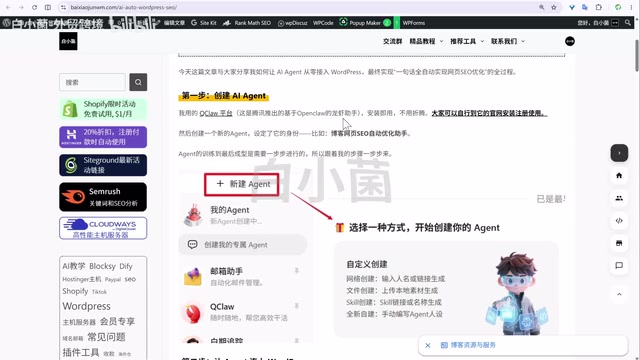Viewport: 640px width, 360px height.
Task: Open the 博客资源与服务 popup link
Action: [x=468, y=345]
